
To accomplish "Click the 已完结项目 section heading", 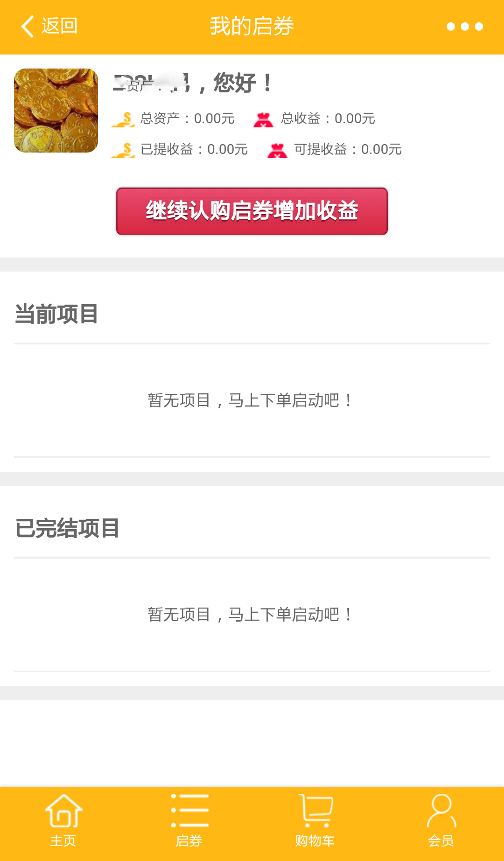I will point(67,528).
